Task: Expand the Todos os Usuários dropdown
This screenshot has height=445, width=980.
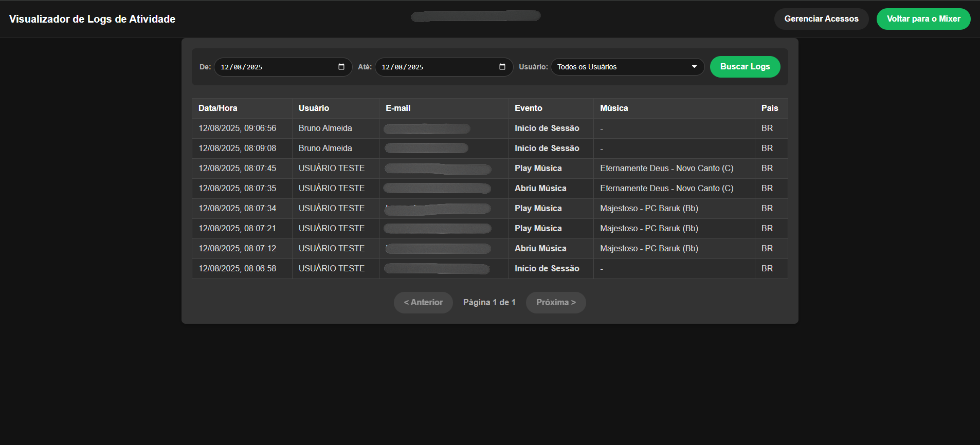Action: pyautogui.click(x=627, y=67)
